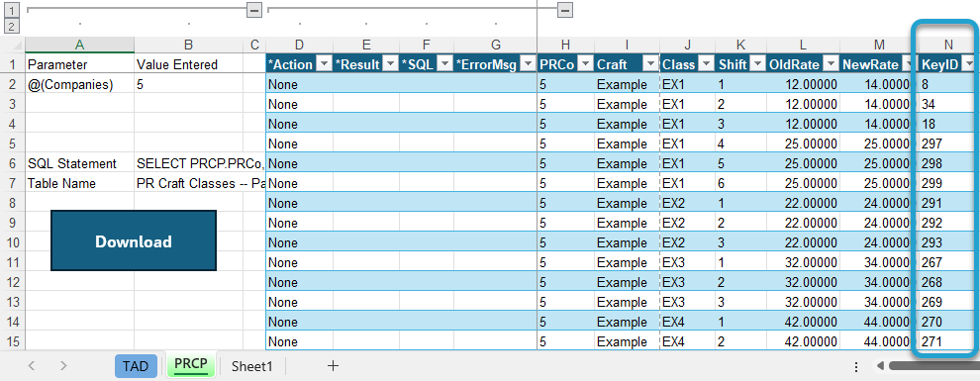This screenshot has height=381, width=980.
Task: Go to next sheet arrow
Action: (x=63, y=366)
